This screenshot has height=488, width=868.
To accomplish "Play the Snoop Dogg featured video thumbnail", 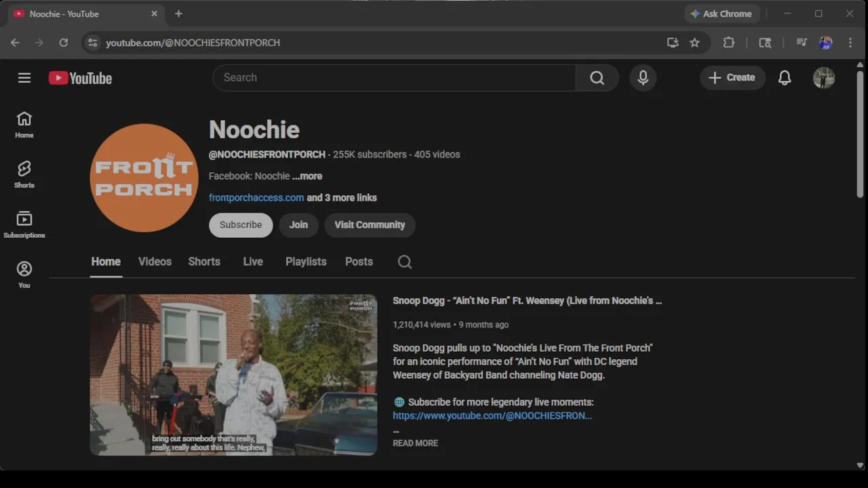I will click(233, 375).
